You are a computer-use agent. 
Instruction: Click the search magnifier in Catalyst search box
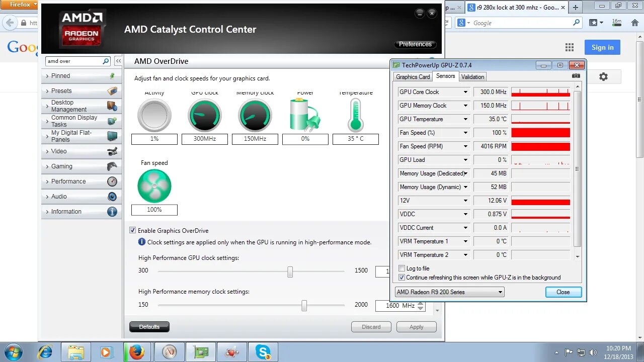[x=106, y=61]
